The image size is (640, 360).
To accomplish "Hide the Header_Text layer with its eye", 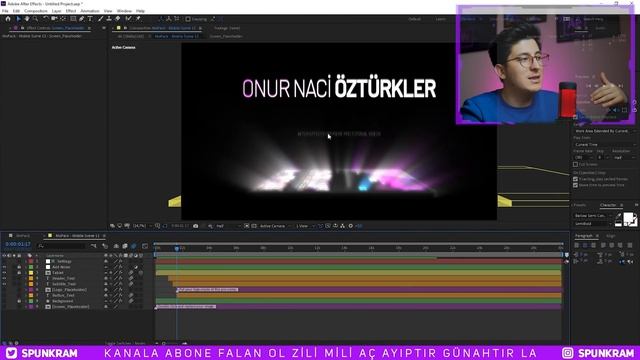I will pyautogui.click(x=4, y=278).
